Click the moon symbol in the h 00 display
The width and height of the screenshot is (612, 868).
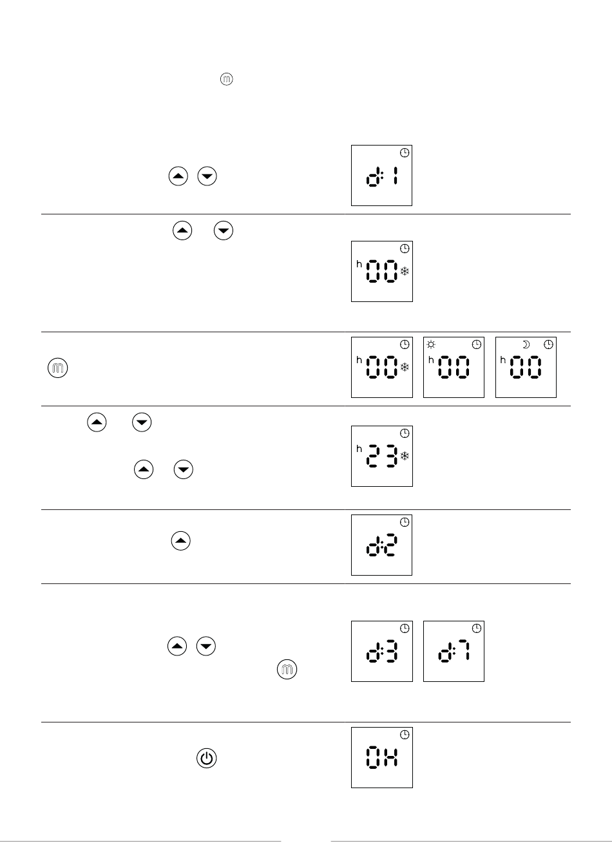(526, 344)
